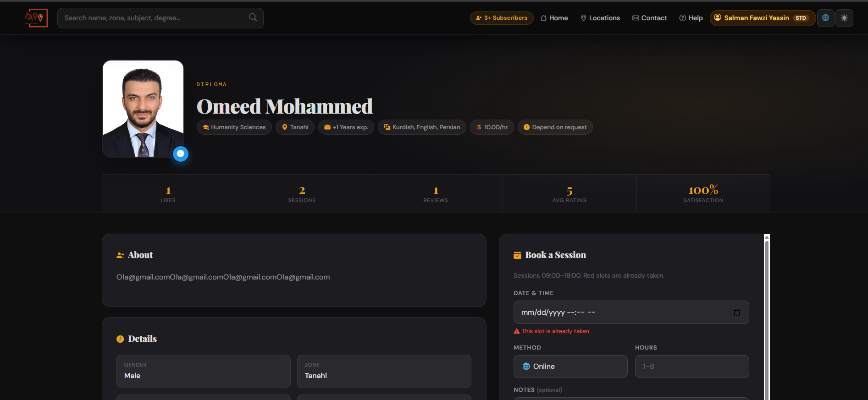
Task: Toggle the light/dark theme sun icon
Action: (x=844, y=18)
